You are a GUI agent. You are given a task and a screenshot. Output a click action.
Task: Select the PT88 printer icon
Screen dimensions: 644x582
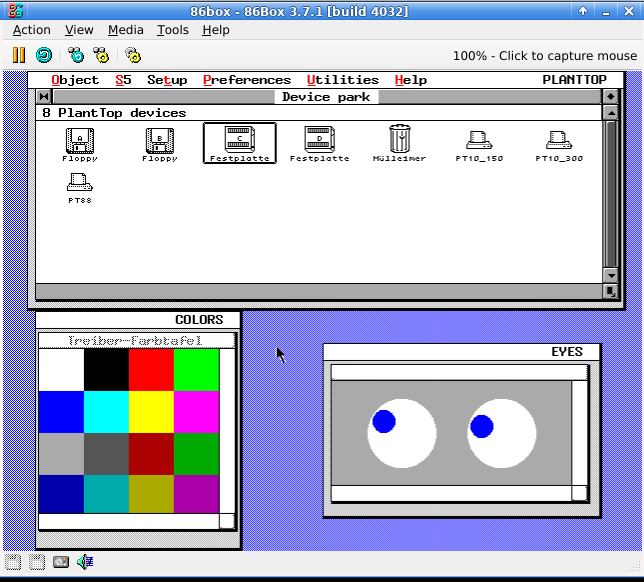pyautogui.click(x=80, y=188)
